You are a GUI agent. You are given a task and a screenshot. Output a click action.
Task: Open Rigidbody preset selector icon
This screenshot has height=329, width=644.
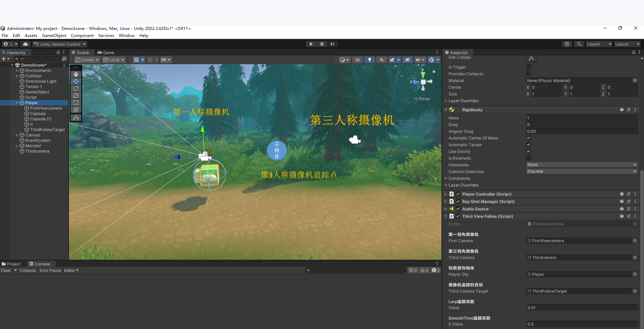point(629,110)
